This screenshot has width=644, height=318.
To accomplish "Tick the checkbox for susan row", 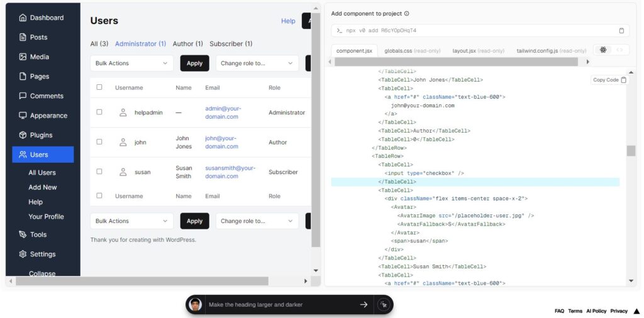I will (x=99, y=172).
